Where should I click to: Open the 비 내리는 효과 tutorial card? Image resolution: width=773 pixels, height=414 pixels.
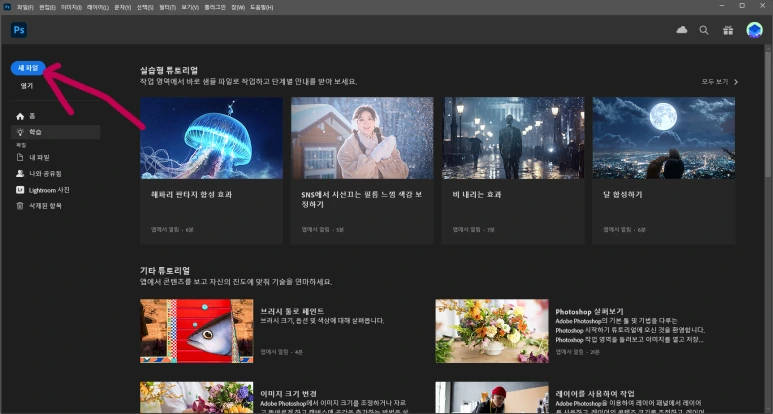[x=513, y=171]
